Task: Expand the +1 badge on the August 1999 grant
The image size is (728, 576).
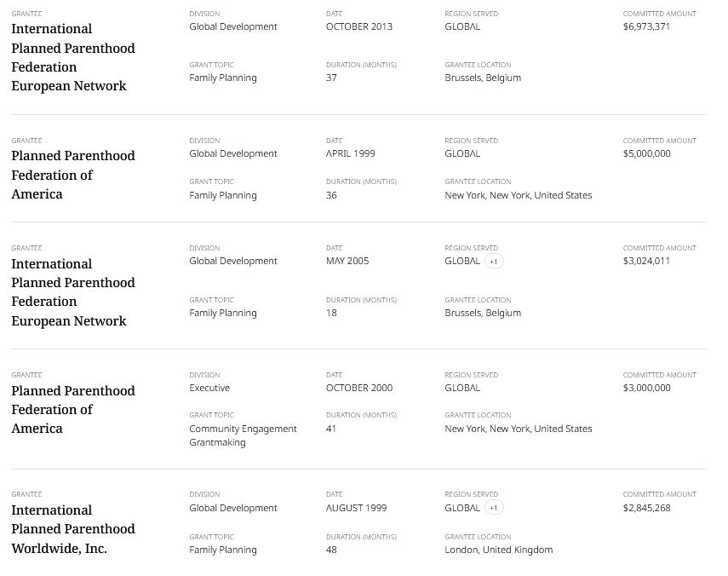Action: [494, 508]
